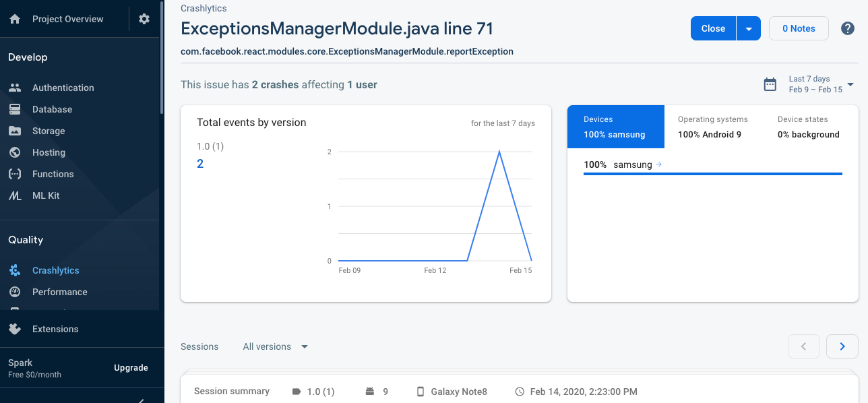Click the Upgrade plan link
The height and width of the screenshot is (403, 868).
pos(131,367)
